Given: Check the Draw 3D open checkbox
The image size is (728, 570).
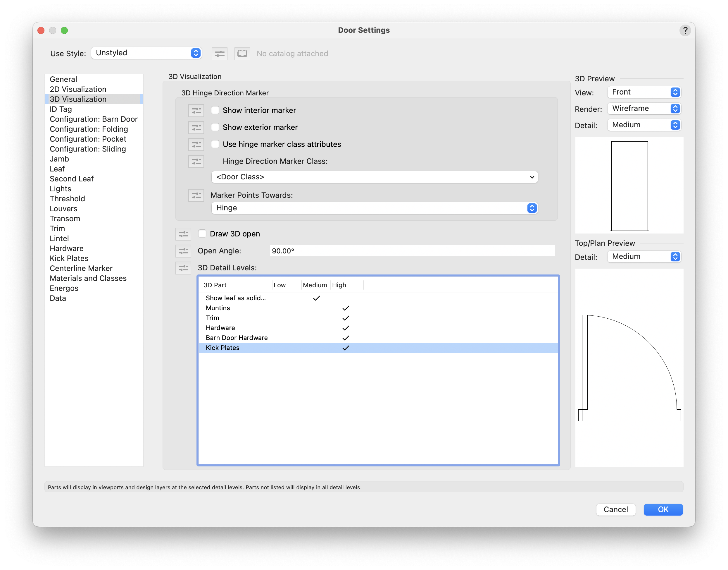Looking at the screenshot, I should pos(202,234).
